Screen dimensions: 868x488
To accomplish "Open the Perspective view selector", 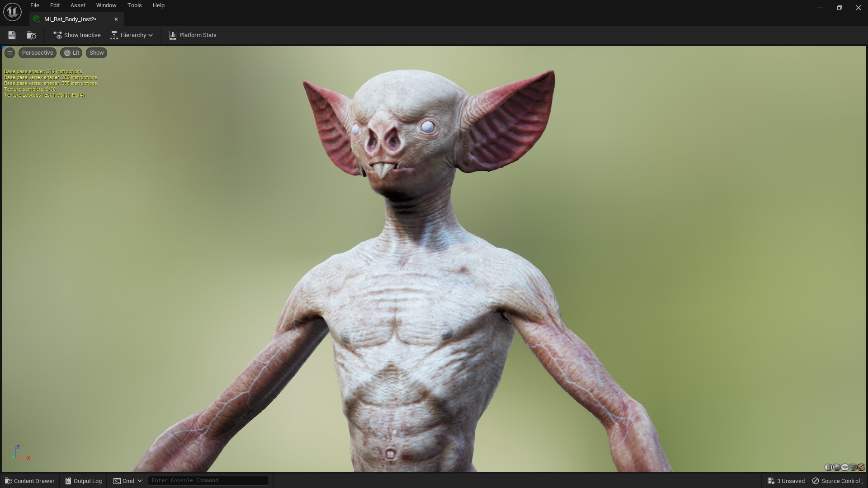I will point(37,53).
